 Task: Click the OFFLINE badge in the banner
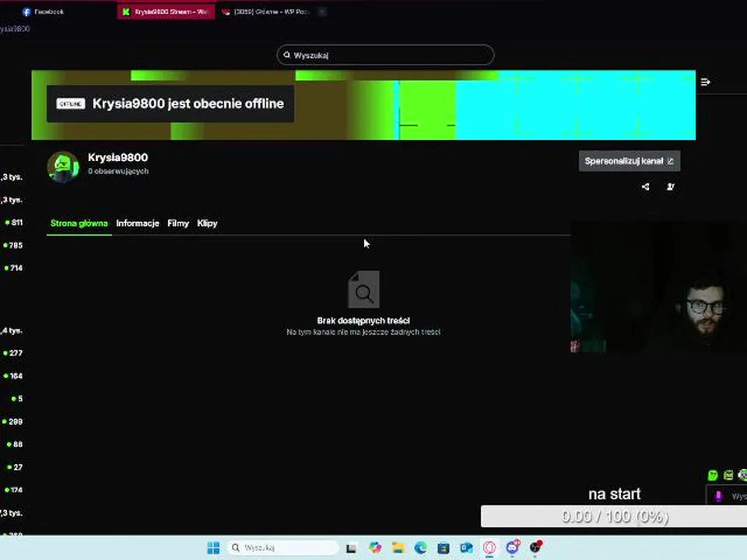click(x=71, y=103)
